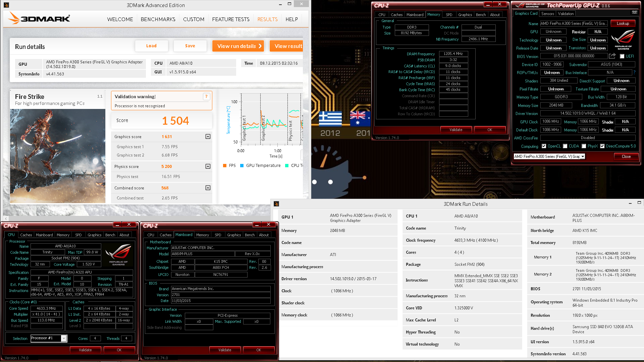Click the mainboard Model field A88XM-PLUS
The height and width of the screenshot is (362, 644).
202,254
